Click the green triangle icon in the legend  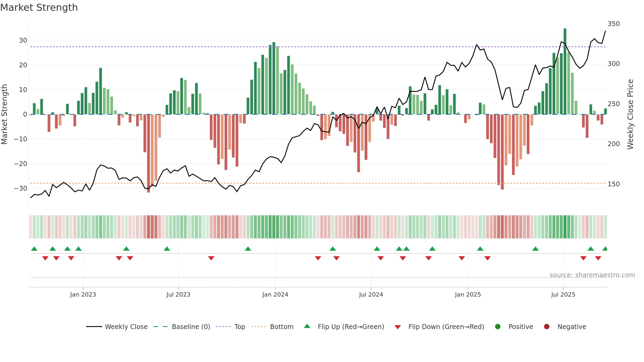[307, 326]
